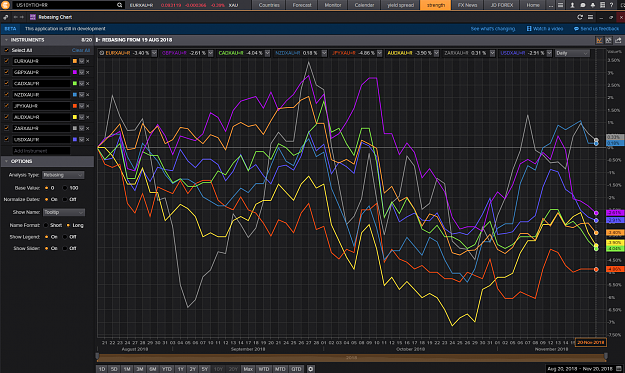Click the film icon beside Watch a video
The width and height of the screenshot is (625, 373).
529,29
